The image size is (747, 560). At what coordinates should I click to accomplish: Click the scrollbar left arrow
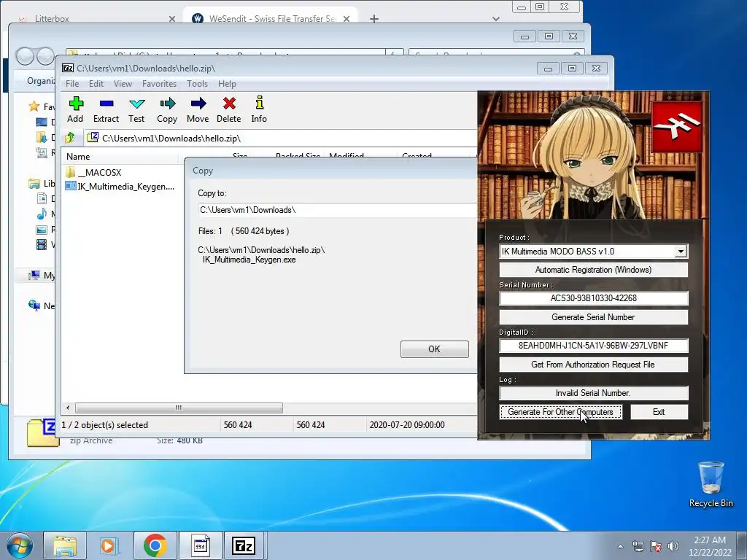[68, 408]
